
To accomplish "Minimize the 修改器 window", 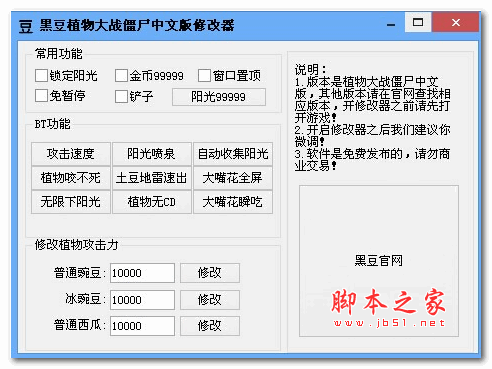I will (x=391, y=24).
